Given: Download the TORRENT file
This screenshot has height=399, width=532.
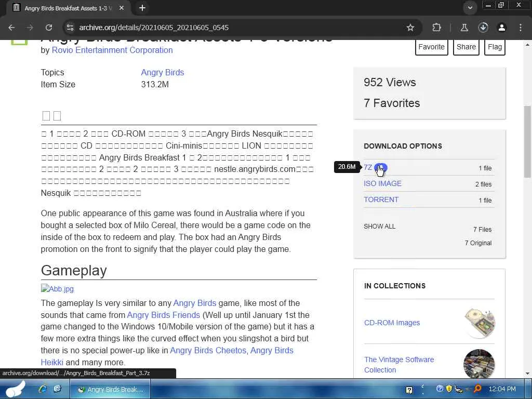Looking at the screenshot, I should coord(381,199).
